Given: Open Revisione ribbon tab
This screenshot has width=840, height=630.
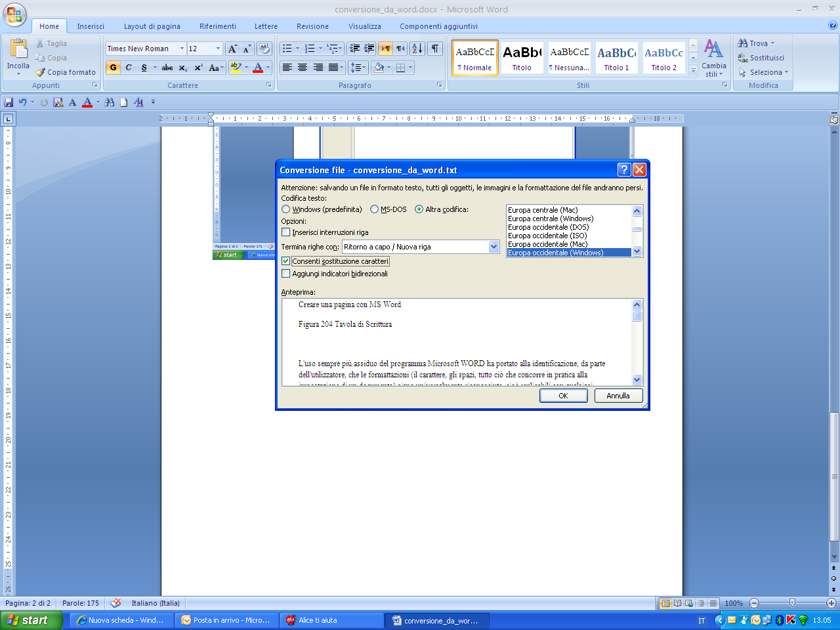Looking at the screenshot, I should (x=312, y=26).
